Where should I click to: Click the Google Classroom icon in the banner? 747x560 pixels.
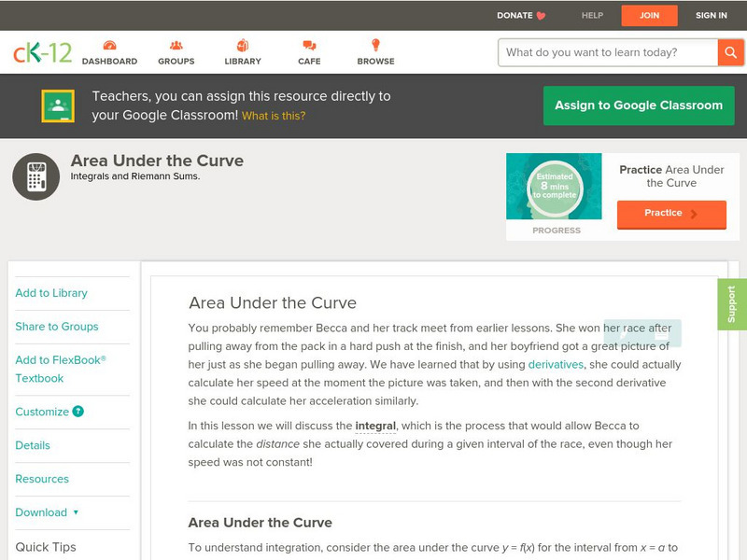59,105
